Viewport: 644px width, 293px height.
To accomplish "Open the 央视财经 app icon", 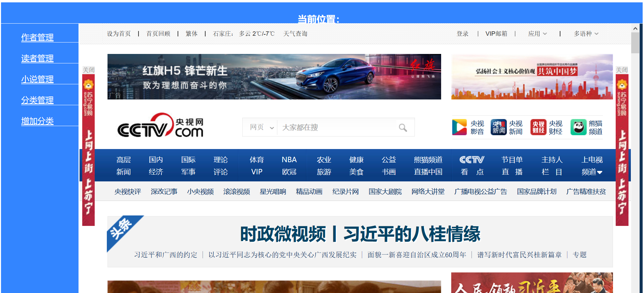I will click(x=538, y=127).
